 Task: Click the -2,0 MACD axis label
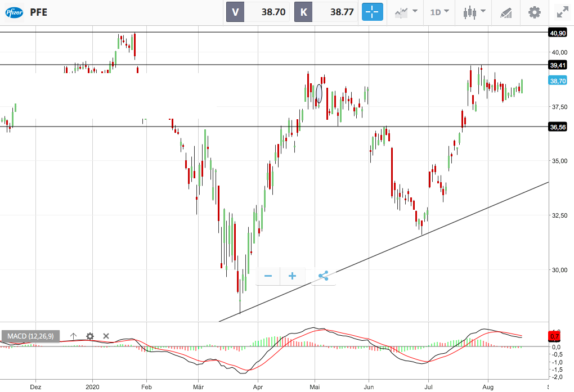[x=557, y=377]
